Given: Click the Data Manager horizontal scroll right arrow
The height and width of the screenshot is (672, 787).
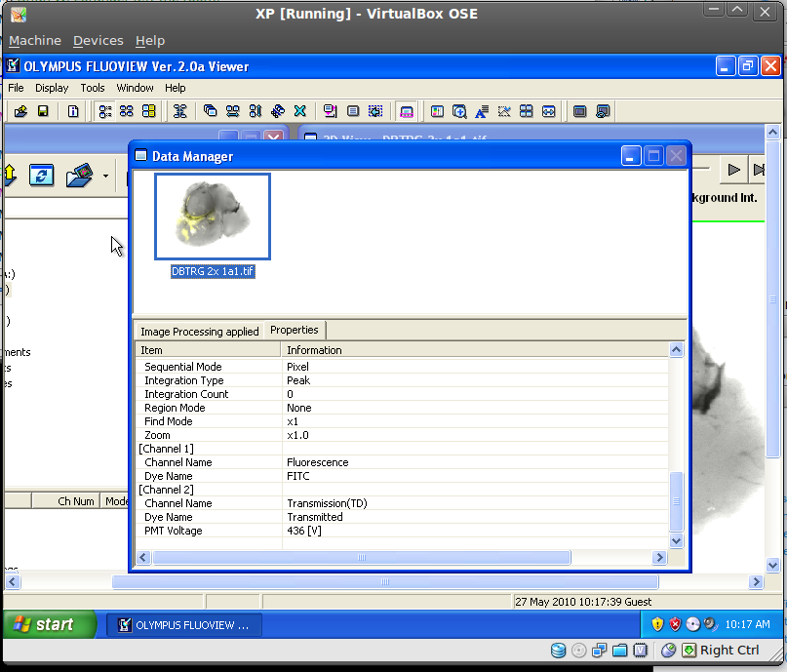Looking at the screenshot, I should tap(659, 558).
